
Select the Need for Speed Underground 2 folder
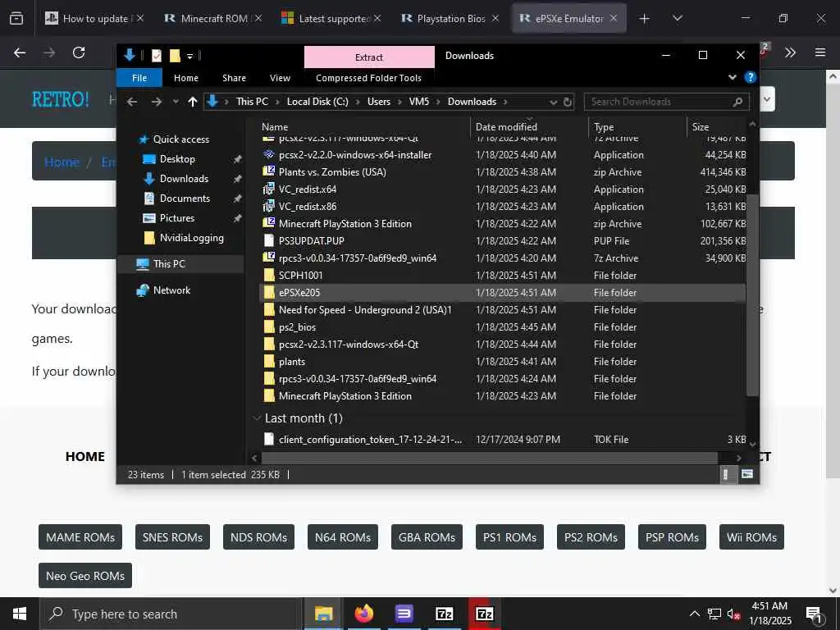tap(365, 309)
